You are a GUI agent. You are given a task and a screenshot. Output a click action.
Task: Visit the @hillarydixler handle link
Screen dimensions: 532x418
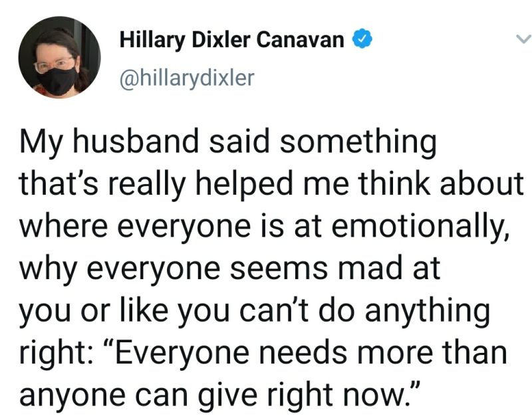187,78
